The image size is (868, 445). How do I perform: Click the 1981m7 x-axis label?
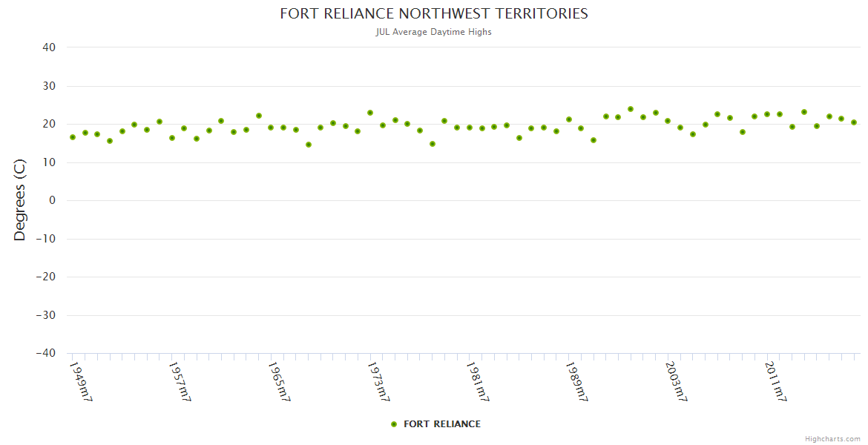477,381
